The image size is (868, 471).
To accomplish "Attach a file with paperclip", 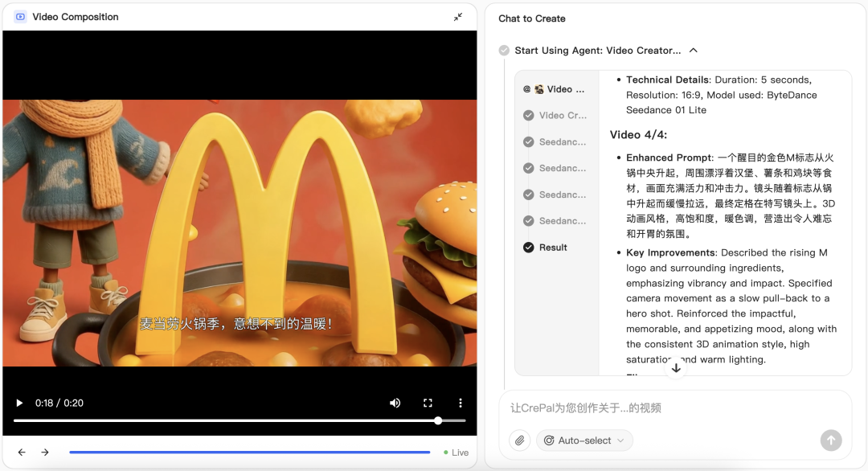I will coord(520,440).
